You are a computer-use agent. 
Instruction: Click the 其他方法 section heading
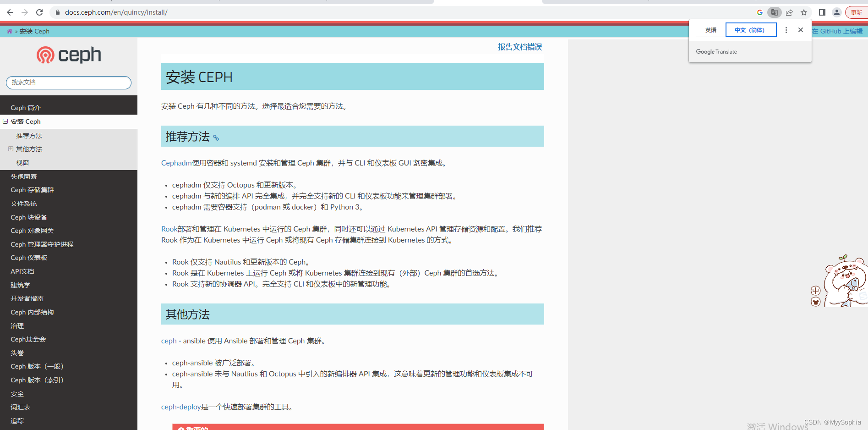pos(188,314)
